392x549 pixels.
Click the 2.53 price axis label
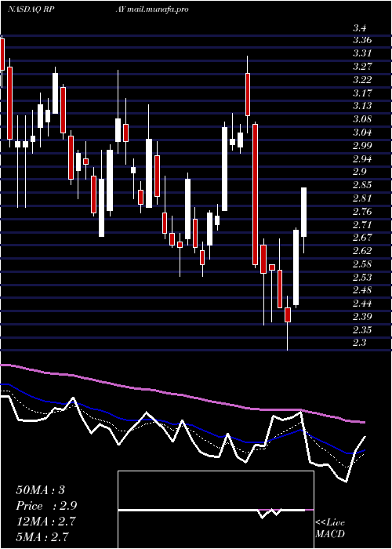(362, 278)
